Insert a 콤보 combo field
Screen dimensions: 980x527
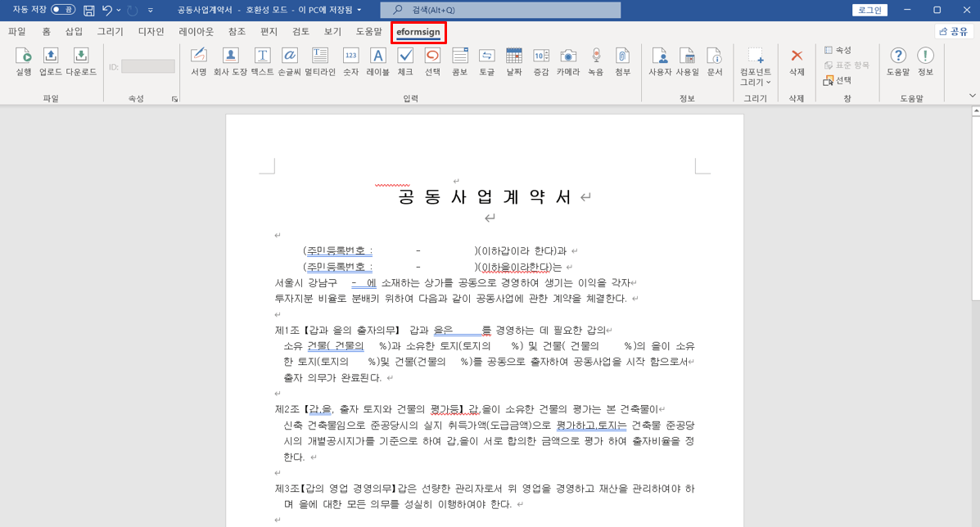460,62
